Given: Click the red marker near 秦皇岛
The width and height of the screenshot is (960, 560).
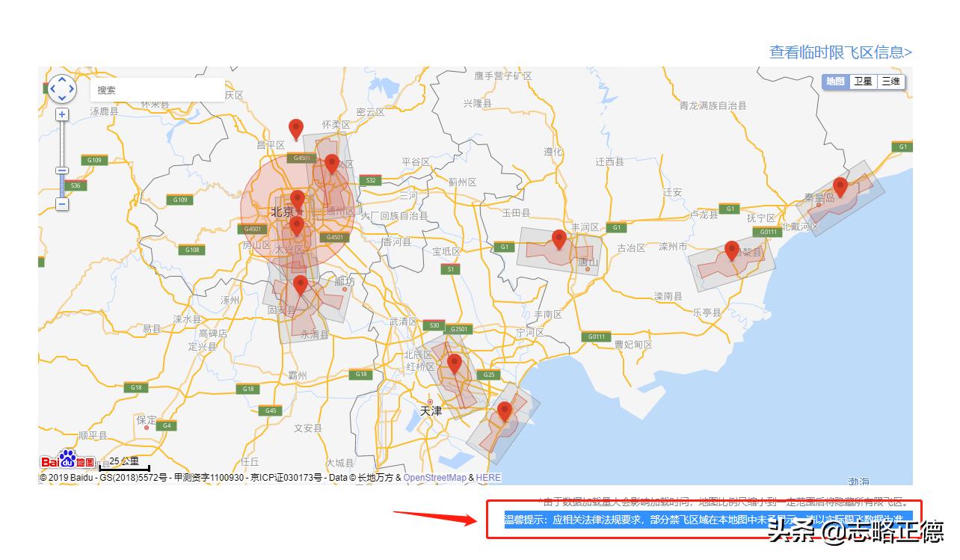Looking at the screenshot, I should coord(840,186).
